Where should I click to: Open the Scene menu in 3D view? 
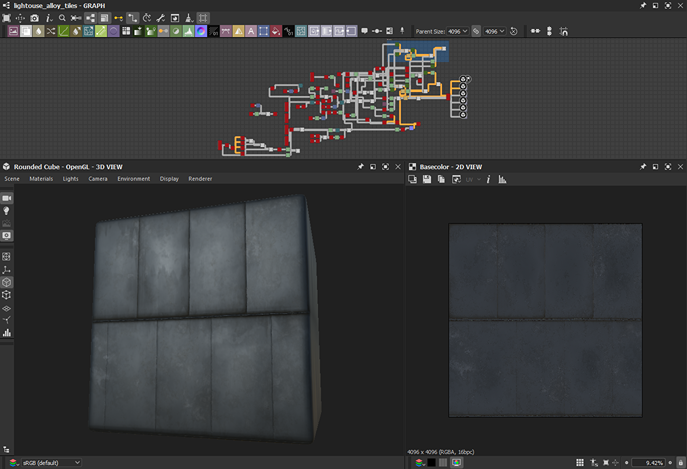pos(12,179)
